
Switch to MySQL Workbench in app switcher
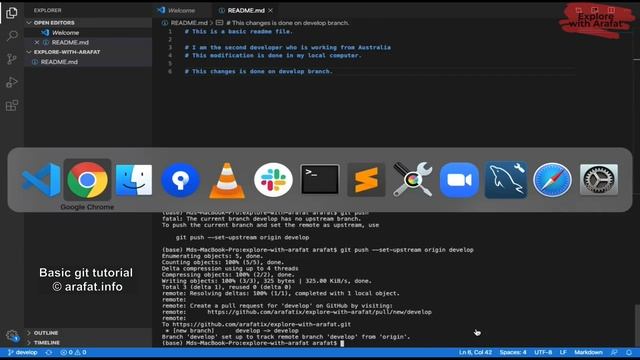pos(506,180)
